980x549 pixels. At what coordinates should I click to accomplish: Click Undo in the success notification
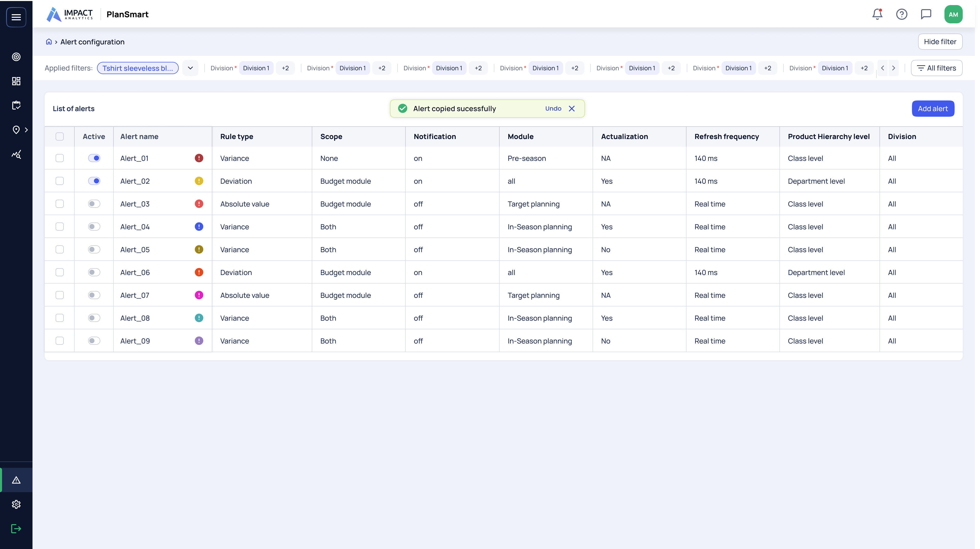pos(553,109)
